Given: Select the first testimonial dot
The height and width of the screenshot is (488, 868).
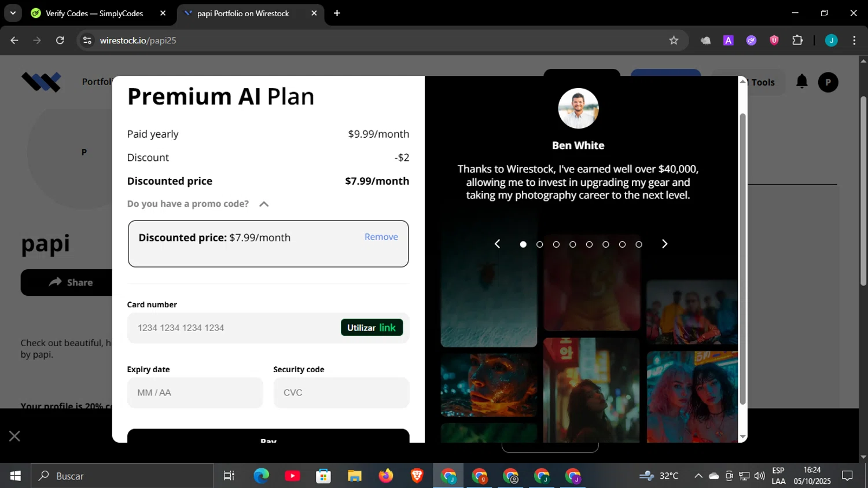Looking at the screenshot, I should pyautogui.click(x=523, y=244).
